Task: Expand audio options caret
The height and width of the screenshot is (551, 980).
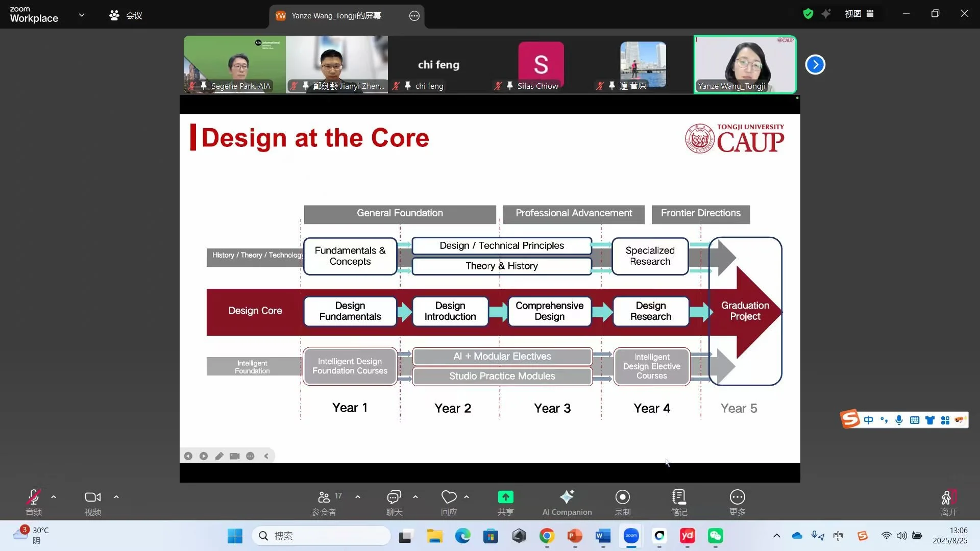Action: (54, 496)
